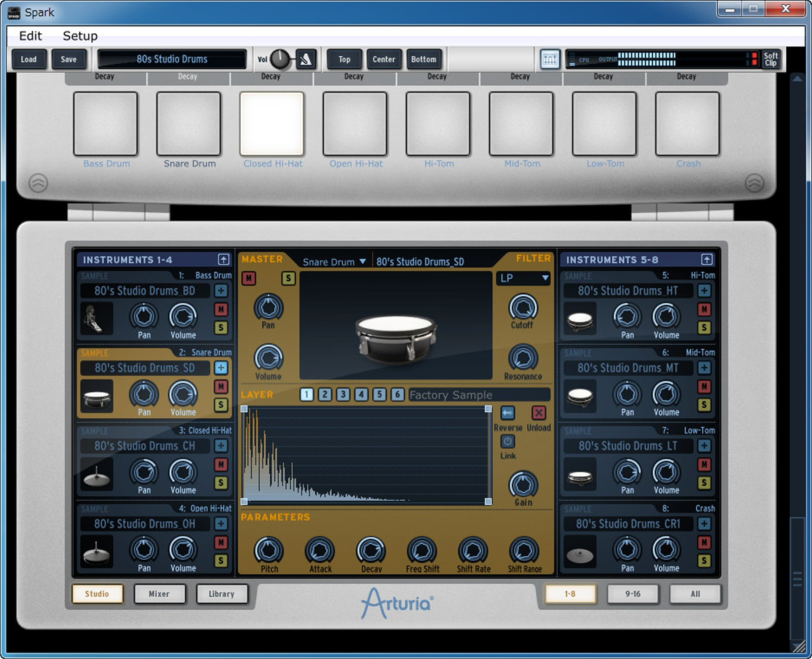Select the Bass Drum pedal thumbnail

pos(97,319)
